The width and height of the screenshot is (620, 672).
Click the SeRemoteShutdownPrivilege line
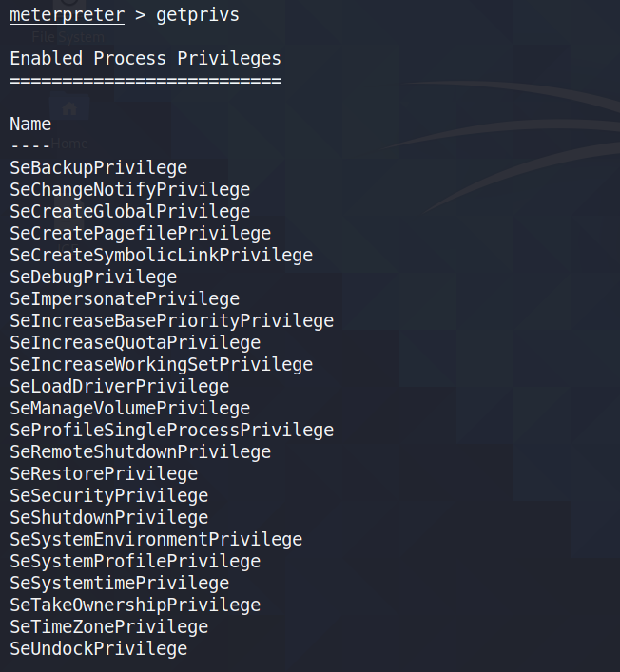[x=141, y=452]
